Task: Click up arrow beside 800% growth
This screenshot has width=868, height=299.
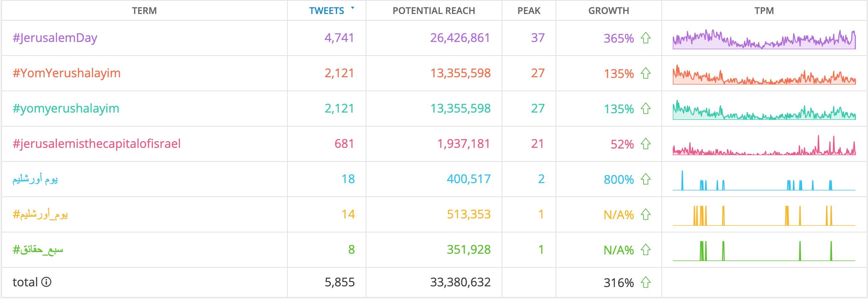Action: pyautogui.click(x=645, y=179)
